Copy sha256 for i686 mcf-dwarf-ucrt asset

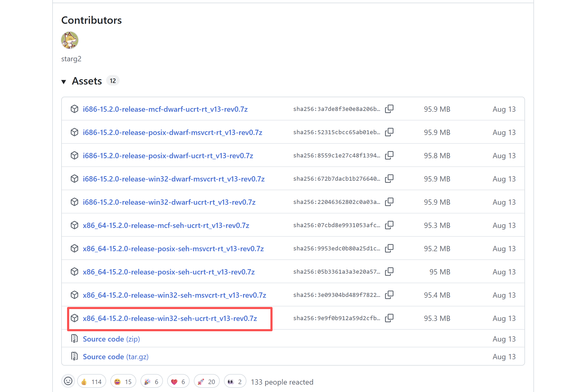389,109
